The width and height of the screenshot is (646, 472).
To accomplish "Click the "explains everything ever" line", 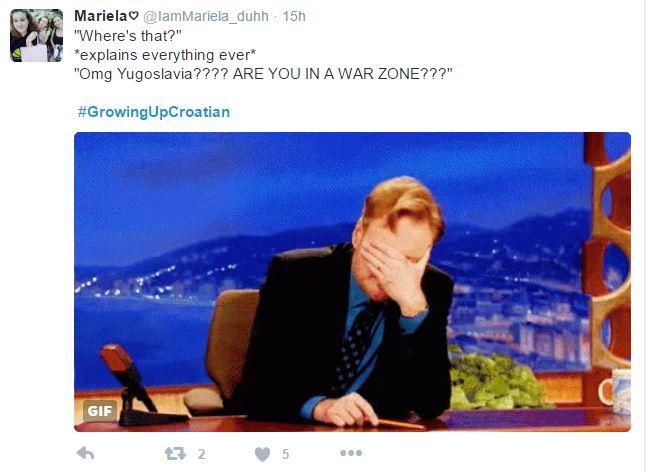I will coord(165,55).
